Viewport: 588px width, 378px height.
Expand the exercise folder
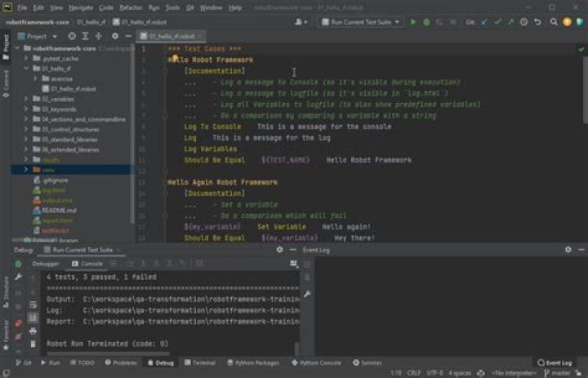pos(35,78)
